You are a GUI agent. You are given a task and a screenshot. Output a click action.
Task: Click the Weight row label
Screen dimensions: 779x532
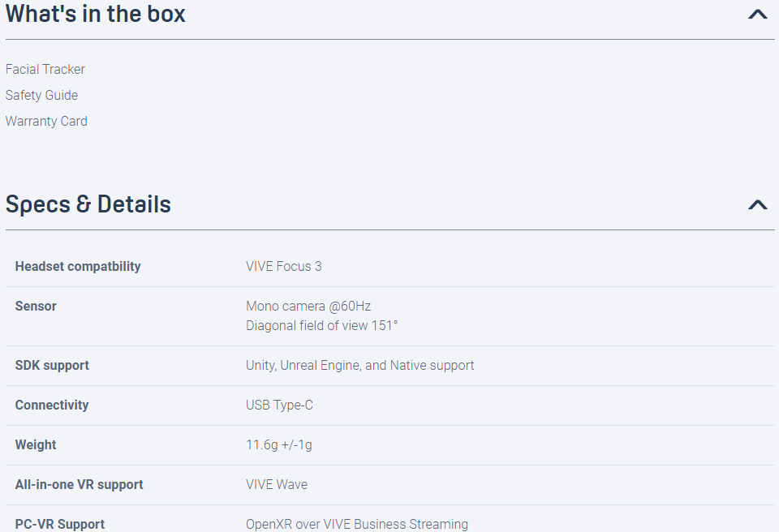click(x=36, y=445)
